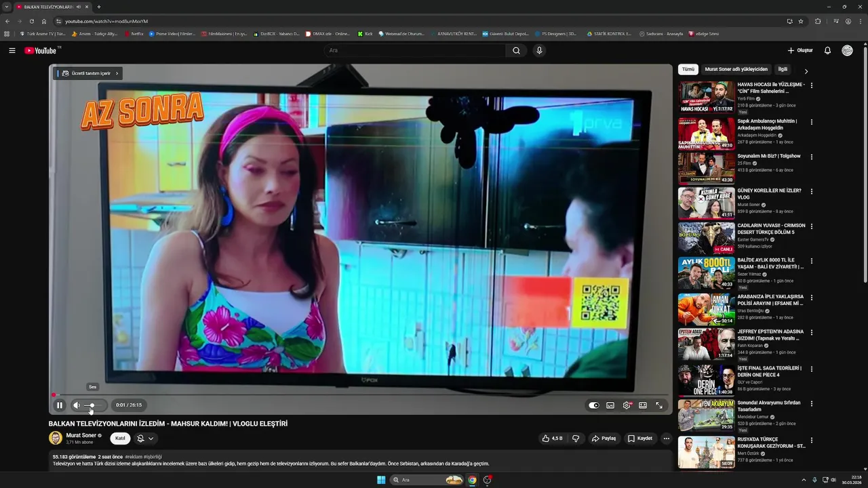868x488 pixels.
Task: Mute the tab via its speaker icon
Action: point(79,7)
